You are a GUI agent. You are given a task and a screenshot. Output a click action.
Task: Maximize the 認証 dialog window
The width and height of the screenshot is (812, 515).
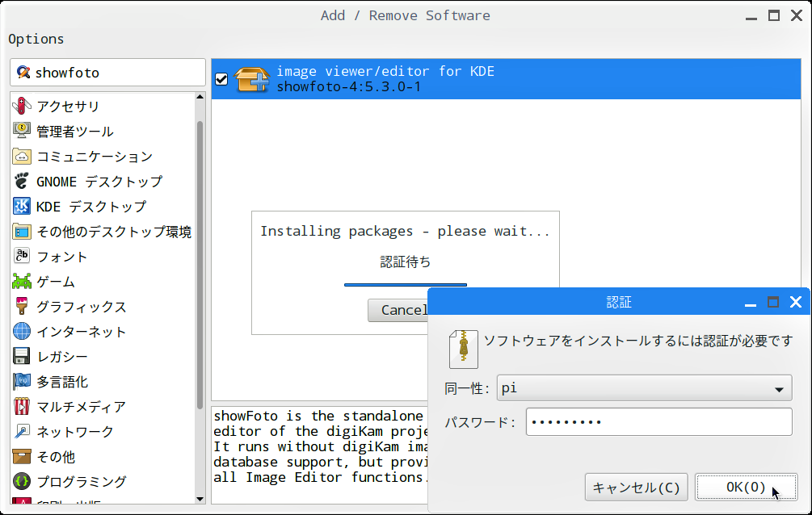click(773, 302)
